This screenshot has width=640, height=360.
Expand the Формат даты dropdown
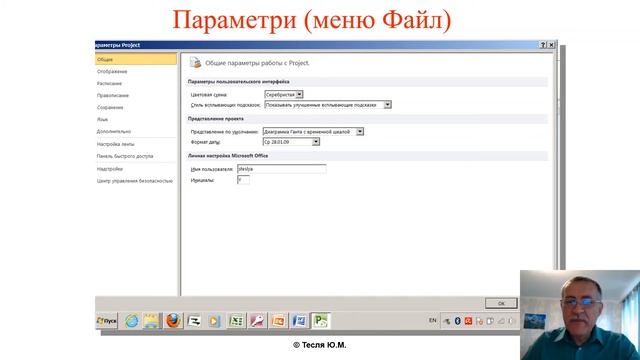(x=316, y=142)
